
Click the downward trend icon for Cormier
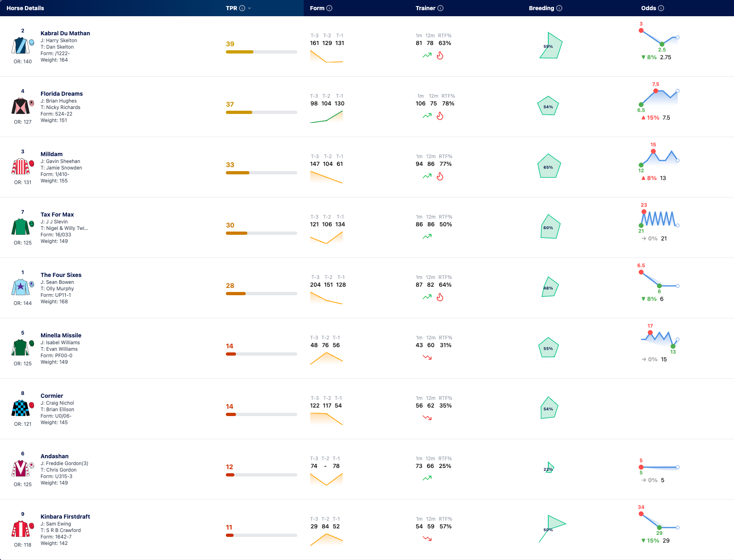click(427, 418)
